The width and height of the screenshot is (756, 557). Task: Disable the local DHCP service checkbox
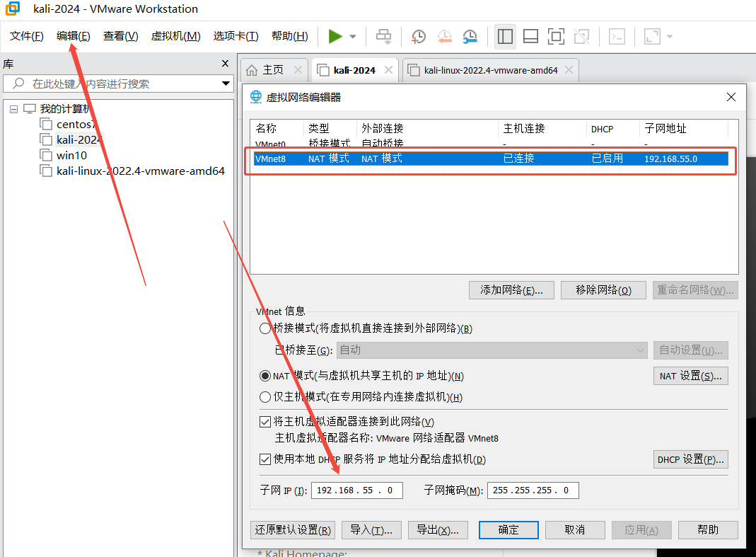(x=265, y=459)
